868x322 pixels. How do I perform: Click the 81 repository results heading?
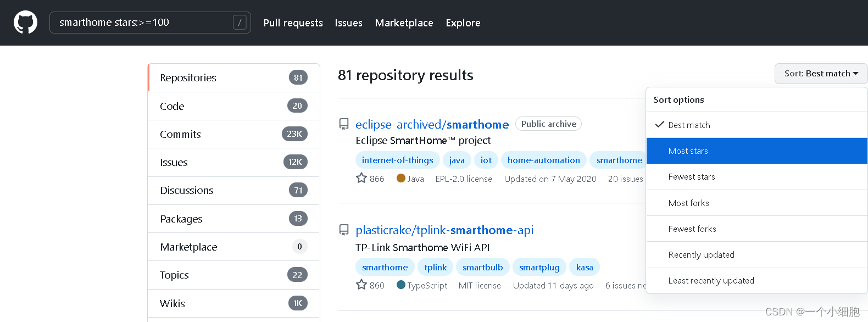click(x=405, y=75)
